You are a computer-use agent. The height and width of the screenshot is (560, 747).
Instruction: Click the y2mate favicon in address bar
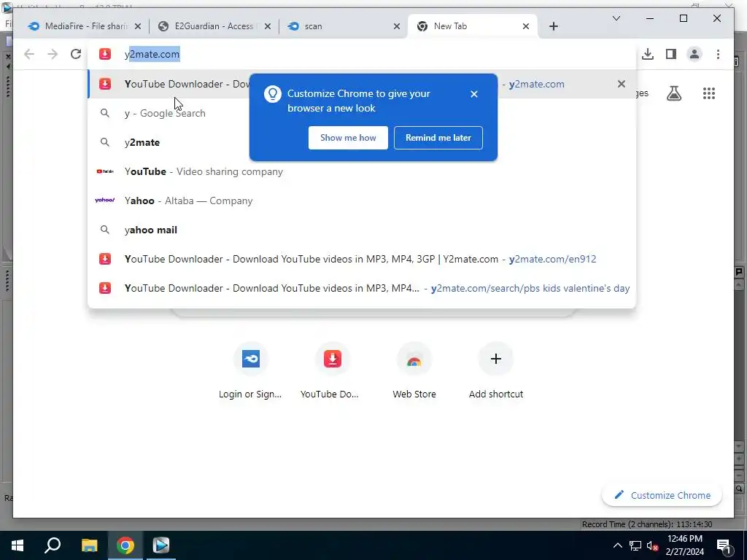tap(105, 54)
